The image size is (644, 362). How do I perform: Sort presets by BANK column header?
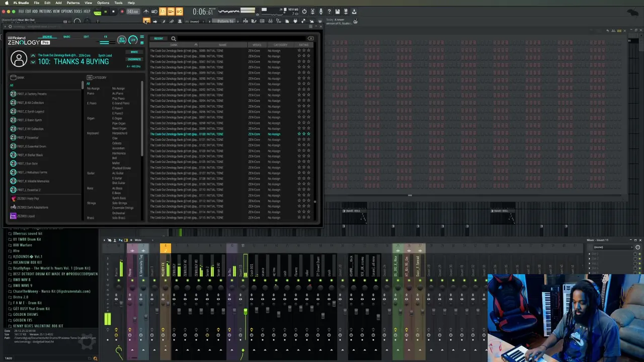click(x=174, y=45)
